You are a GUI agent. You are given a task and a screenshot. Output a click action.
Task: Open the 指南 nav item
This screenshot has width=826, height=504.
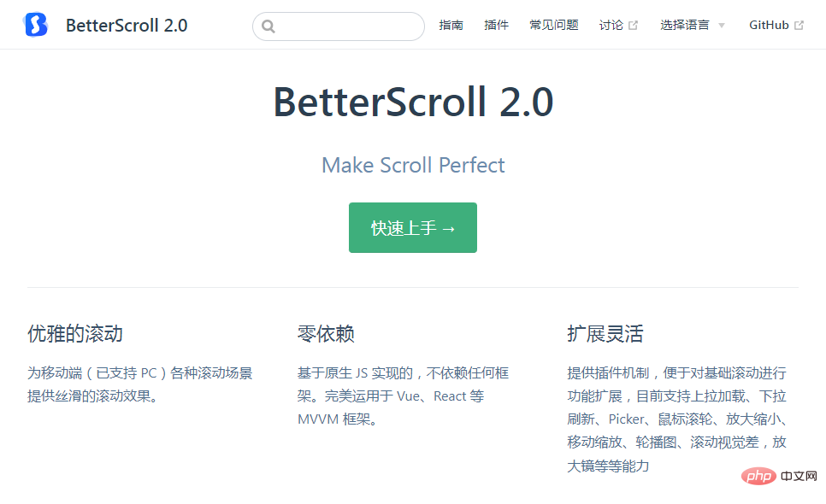pos(451,26)
